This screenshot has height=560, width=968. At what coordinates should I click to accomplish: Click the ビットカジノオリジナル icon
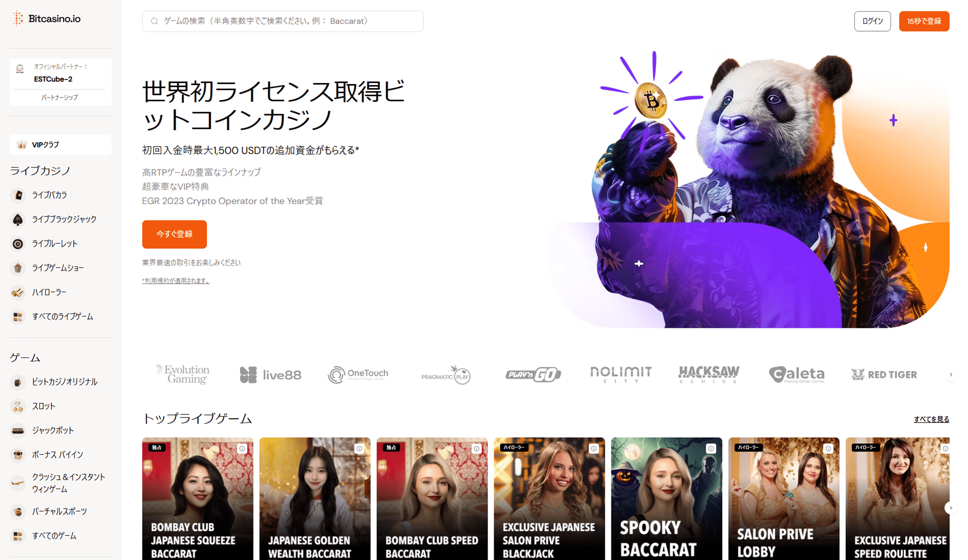tap(18, 382)
